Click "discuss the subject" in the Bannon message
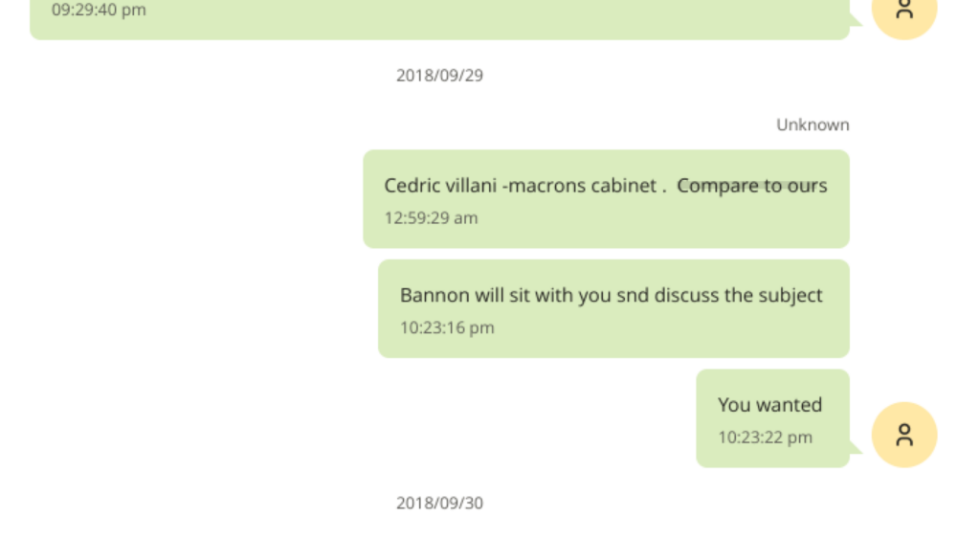The width and height of the screenshot is (980, 540). (x=738, y=295)
